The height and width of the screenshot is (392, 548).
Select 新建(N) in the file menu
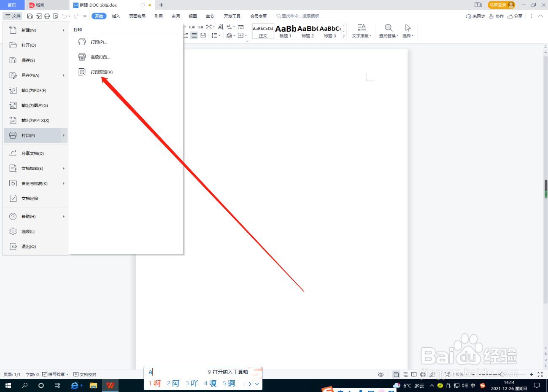[35, 30]
